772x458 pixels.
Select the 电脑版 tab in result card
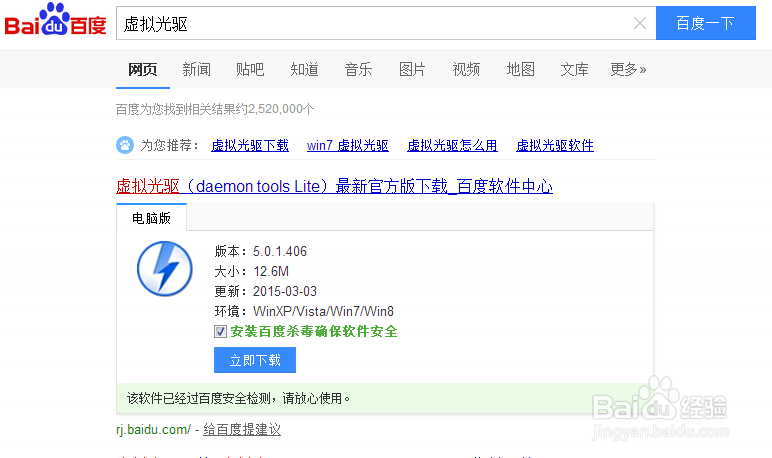coord(152,218)
